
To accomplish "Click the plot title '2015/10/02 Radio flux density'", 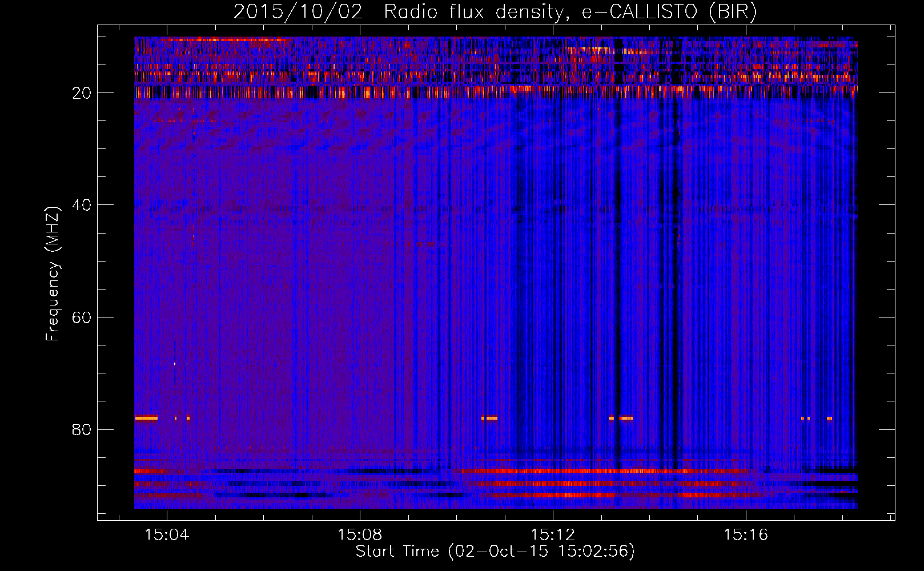I will (398, 12).
